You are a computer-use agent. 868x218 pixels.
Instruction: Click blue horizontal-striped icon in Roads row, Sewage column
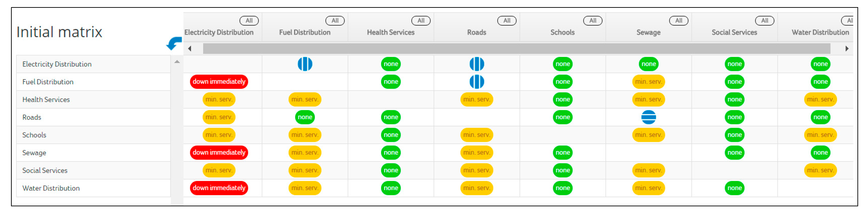tap(648, 117)
